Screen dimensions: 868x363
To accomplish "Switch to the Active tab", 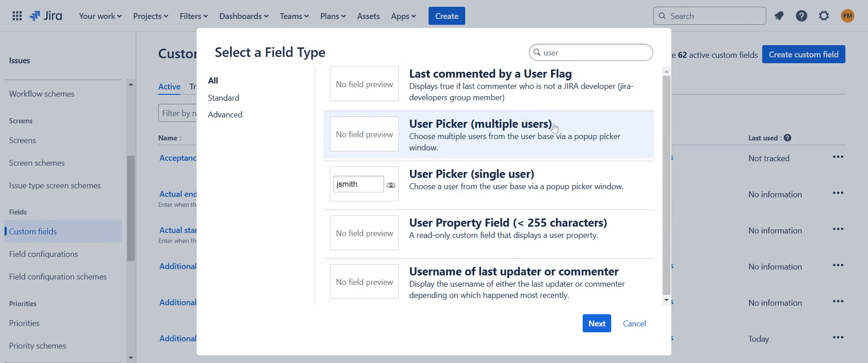I will 169,87.
